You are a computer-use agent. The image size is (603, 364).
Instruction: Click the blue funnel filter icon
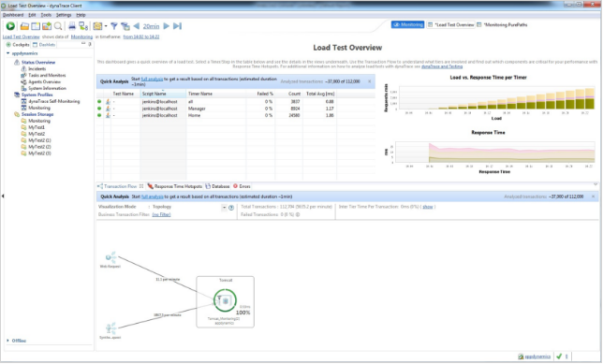114,26
